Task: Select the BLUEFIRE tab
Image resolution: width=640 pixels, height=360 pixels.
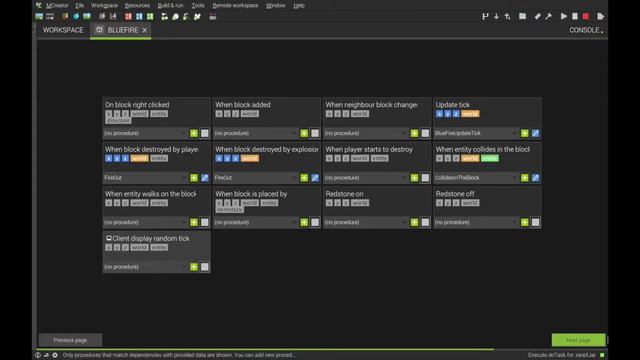Action: 122,30
